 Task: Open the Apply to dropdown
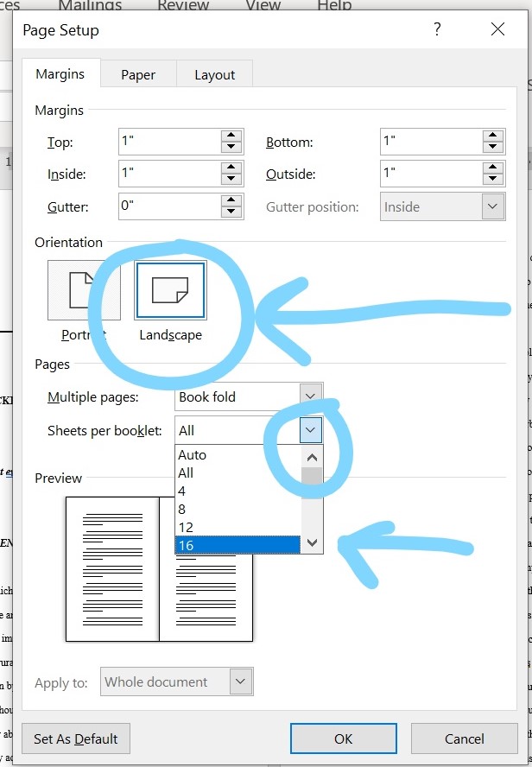point(241,681)
